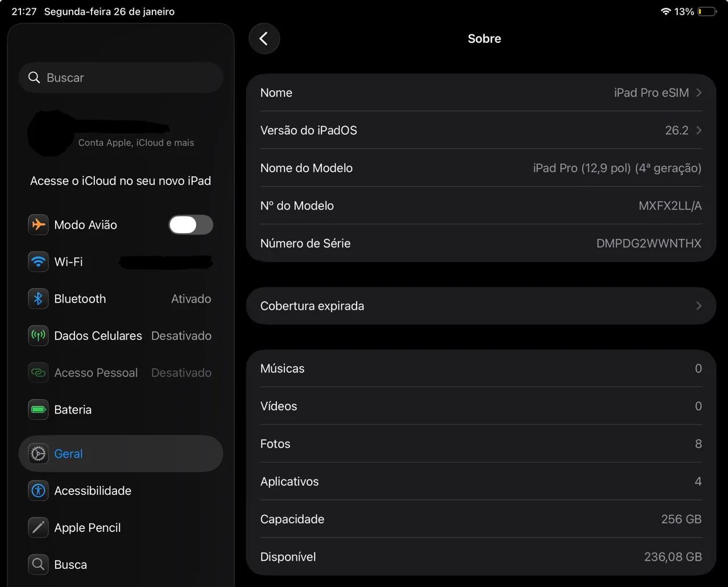This screenshot has height=587, width=728.
Task: Tap the back arrow from Sobre
Action: point(264,38)
